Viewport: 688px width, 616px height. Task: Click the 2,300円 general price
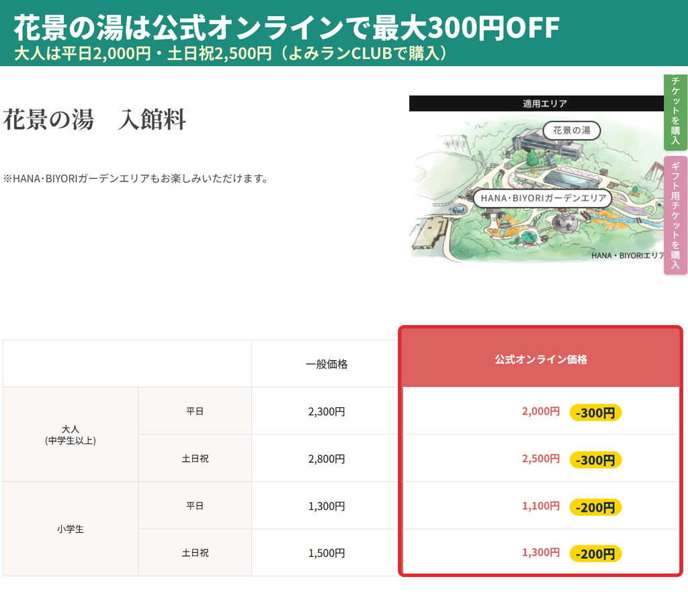pos(327,412)
